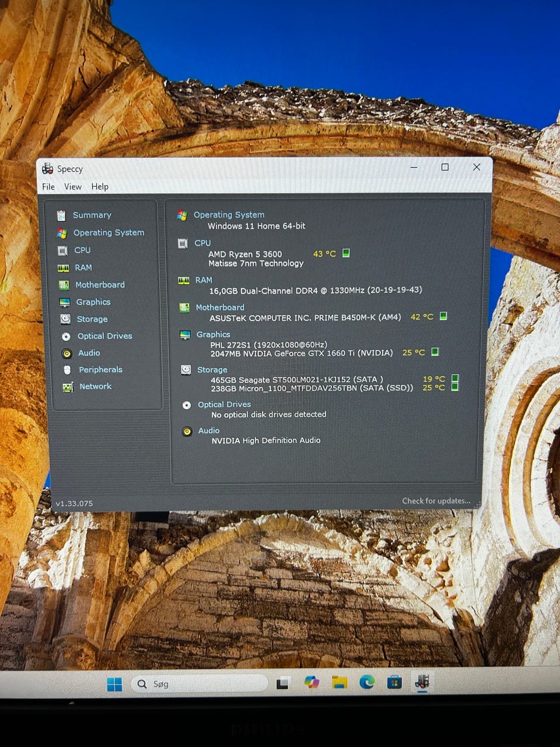Viewport: 560px width, 747px height.
Task: Select Storage label in sidebar
Action: (x=92, y=319)
